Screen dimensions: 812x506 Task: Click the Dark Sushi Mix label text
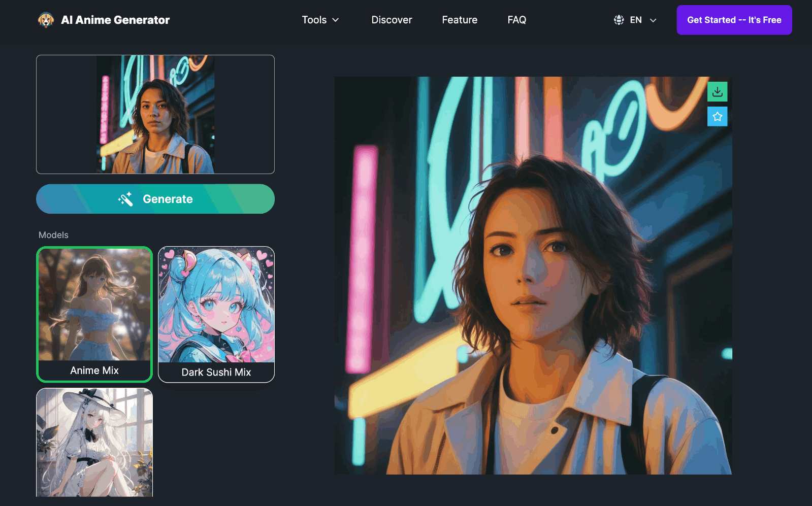click(216, 373)
